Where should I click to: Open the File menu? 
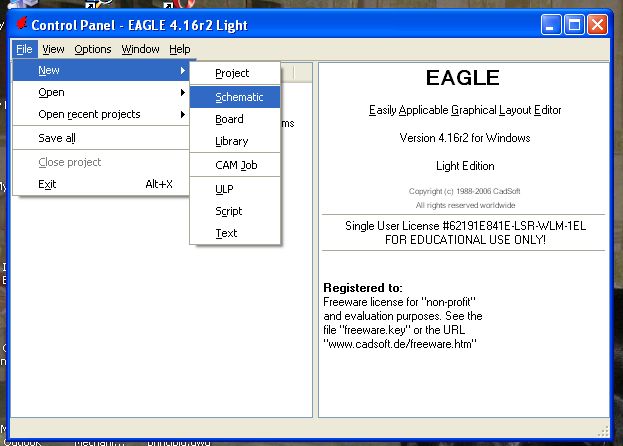click(x=24, y=49)
